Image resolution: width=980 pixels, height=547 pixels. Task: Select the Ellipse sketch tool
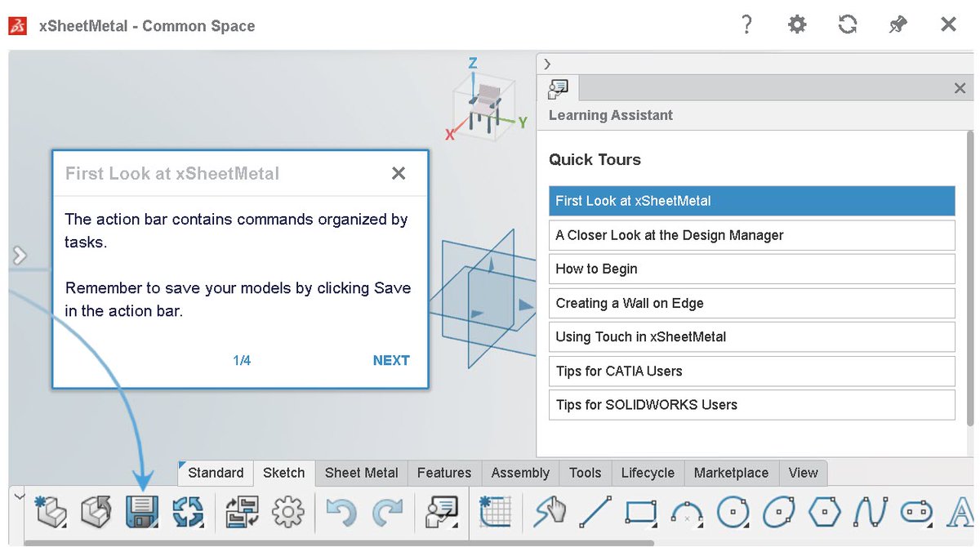pyautogui.click(x=779, y=513)
